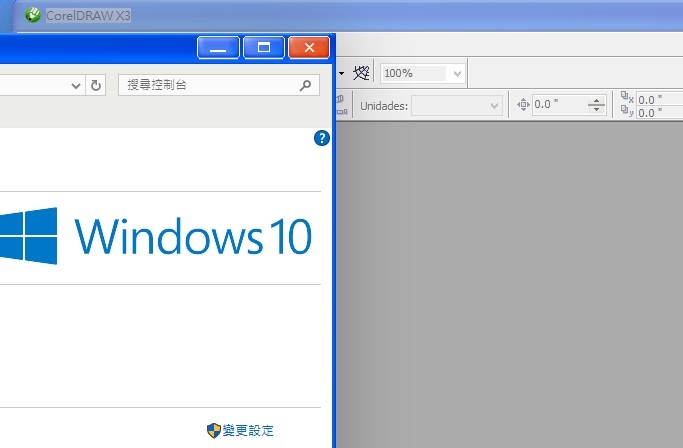Click the CorelDRAW X3 title text
683x448 pixels.
[x=88, y=16]
